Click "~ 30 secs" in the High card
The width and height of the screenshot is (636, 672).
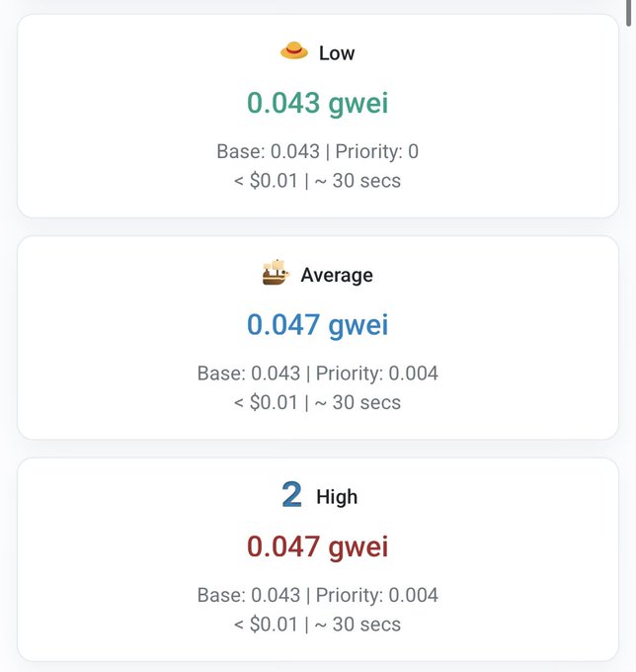pyautogui.click(x=358, y=624)
